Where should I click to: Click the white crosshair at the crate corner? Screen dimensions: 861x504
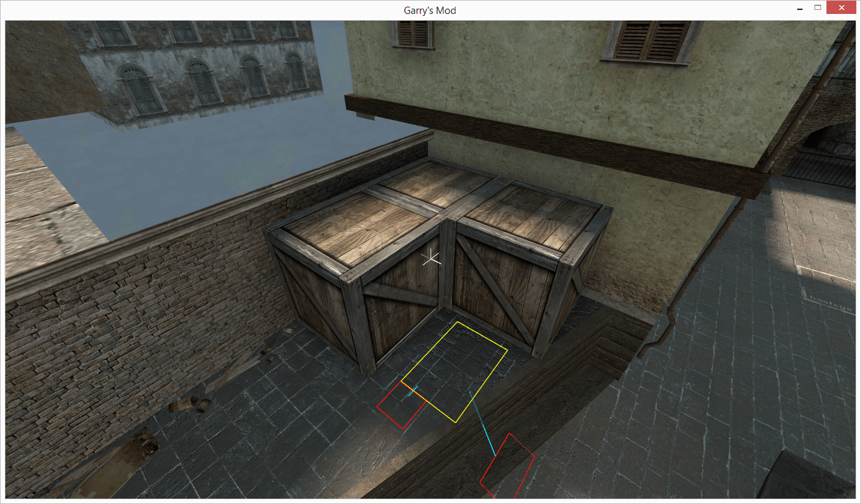[x=431, y=258]
